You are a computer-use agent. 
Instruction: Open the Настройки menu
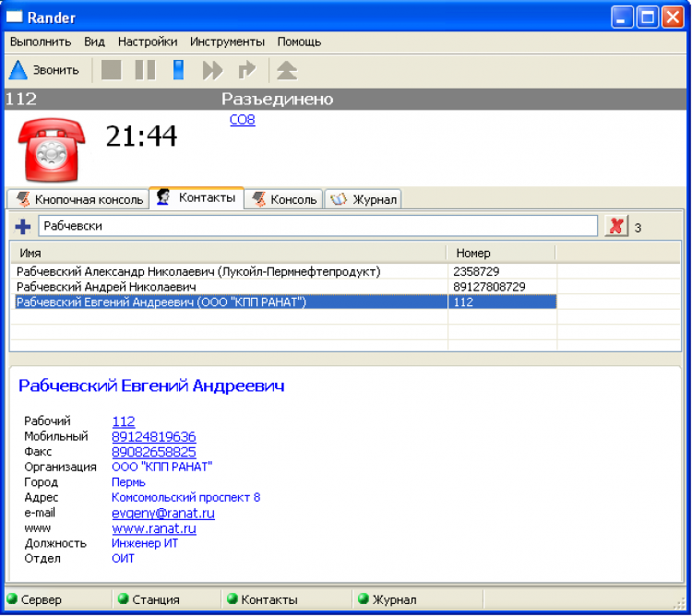[x=148, y=41]
